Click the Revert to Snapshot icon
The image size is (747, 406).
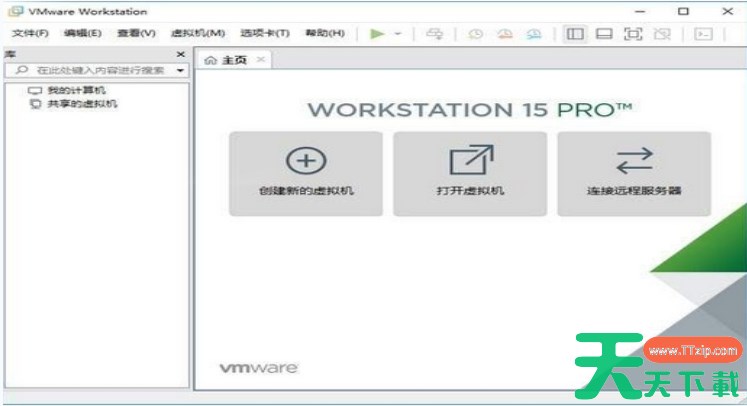click(505, 34)
